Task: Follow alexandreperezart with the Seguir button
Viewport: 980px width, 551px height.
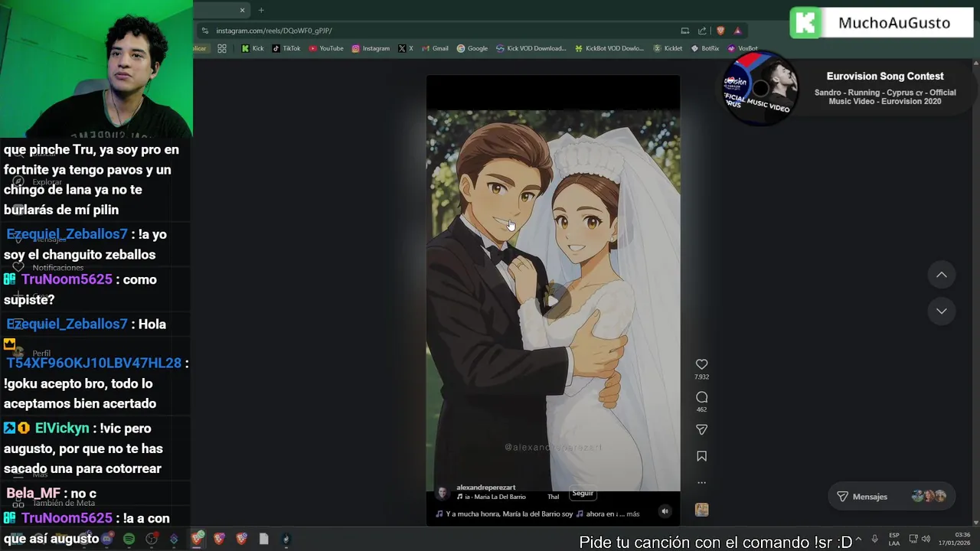Action: pyautogui.click(x=583, y=494)
